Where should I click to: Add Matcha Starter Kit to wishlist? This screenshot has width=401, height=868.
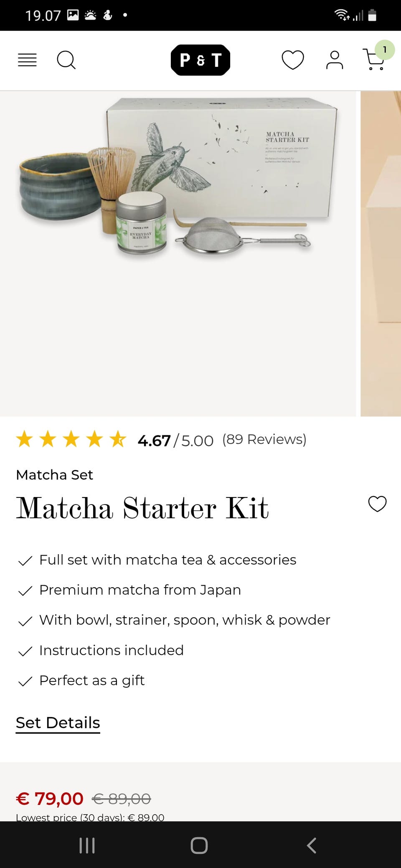coord(377,504)
